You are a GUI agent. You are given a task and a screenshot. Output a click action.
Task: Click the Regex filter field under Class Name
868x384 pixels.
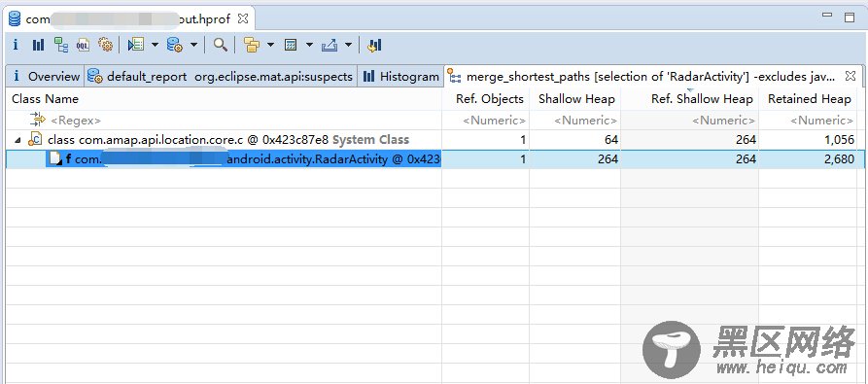[224, 120]
